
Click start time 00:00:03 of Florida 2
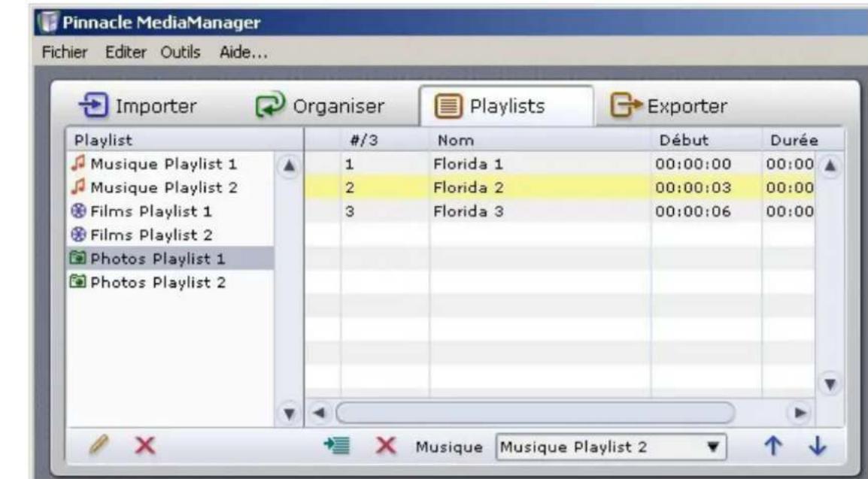click(x=693, y=187)
